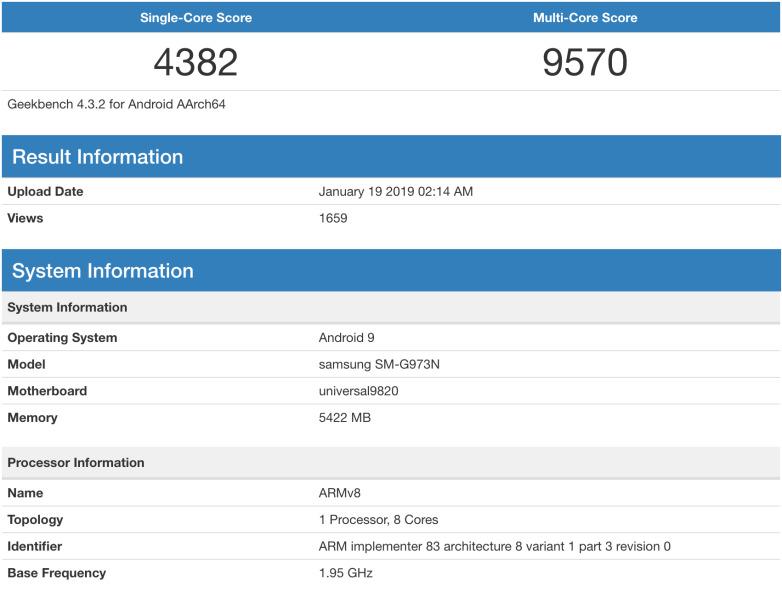
Task: Select the January 19 2019 upload date value
Action: pyautogui.click(x=395, y=192)
